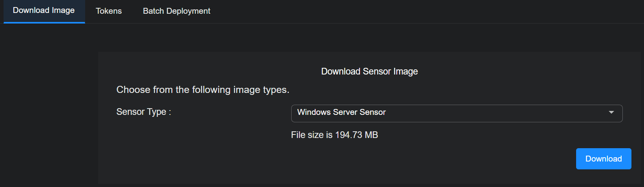Click the Choose from following image types text
Viewport: 644px width, 187px height.
(x=203, y=90)
